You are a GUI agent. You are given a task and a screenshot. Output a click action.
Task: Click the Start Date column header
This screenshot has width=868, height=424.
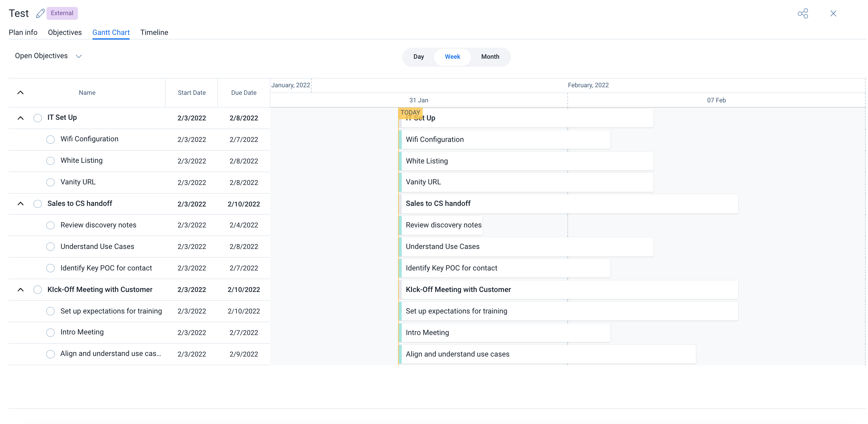click(192, 93)
